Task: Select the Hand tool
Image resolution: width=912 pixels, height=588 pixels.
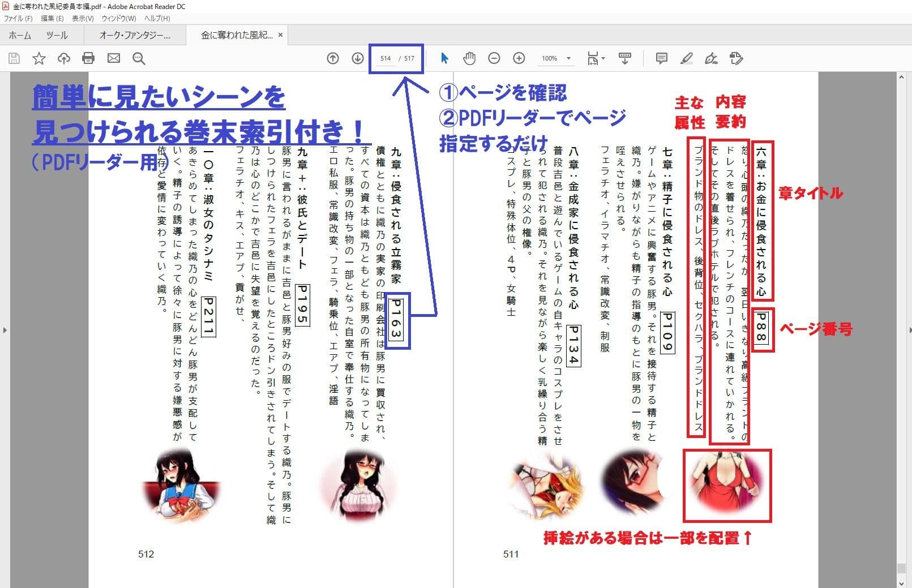Action: point(469,58)
